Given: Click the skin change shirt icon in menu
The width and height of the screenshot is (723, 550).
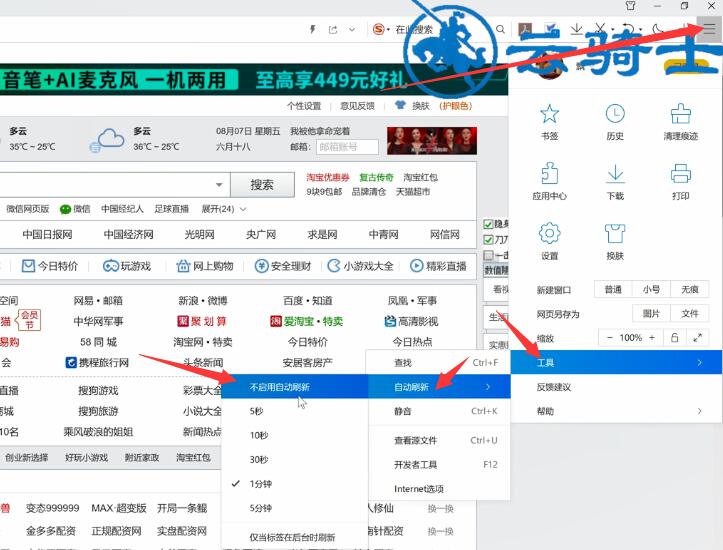Looking at the screenshot, I should pyautogui.click(x=615, y=233).
